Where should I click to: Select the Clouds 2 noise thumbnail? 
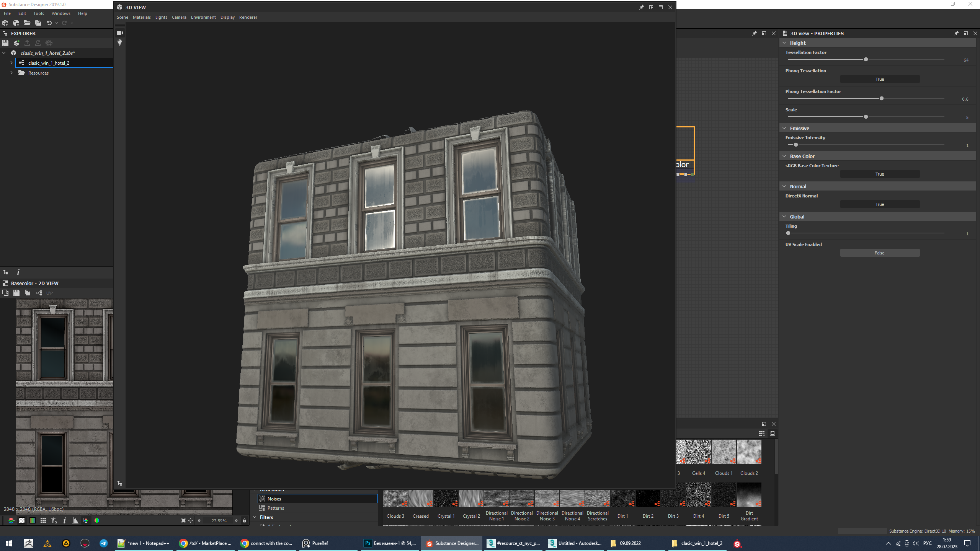pyautogui.click(x=749, y=452)
